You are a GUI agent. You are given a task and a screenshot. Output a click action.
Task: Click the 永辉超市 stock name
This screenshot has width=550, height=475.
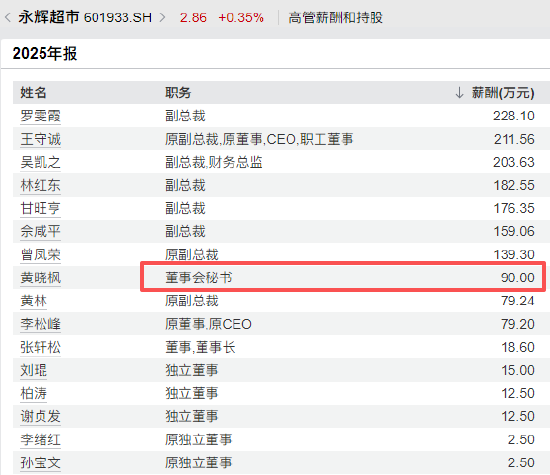click(49, 17)
